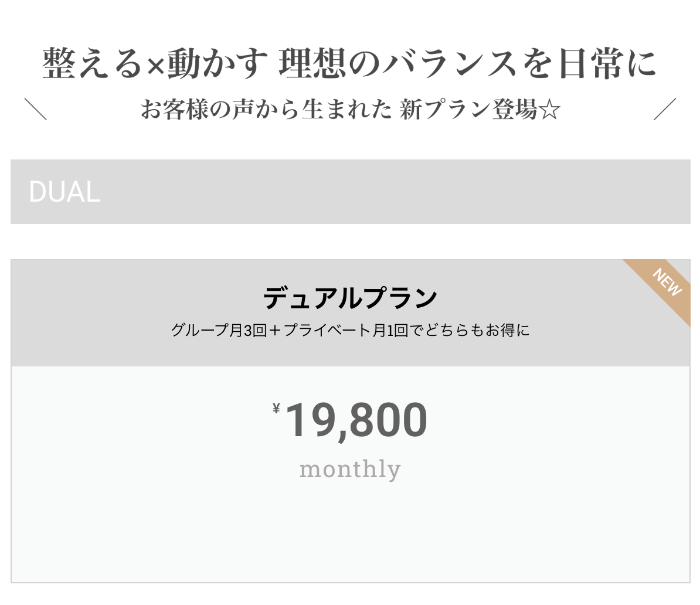Click the left diagonal slash decoration
The height and width of the screenshot is (605, 700).
(36, 109)
